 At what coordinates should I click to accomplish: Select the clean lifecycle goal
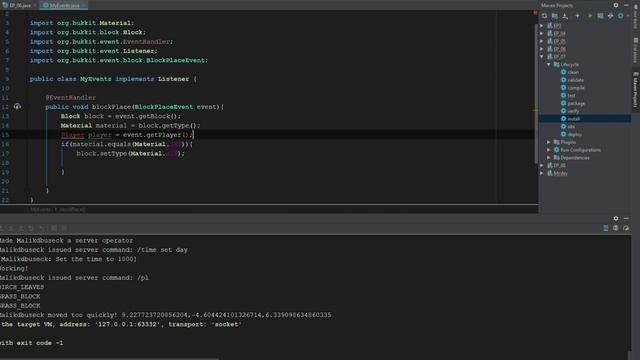click(573, 72)
